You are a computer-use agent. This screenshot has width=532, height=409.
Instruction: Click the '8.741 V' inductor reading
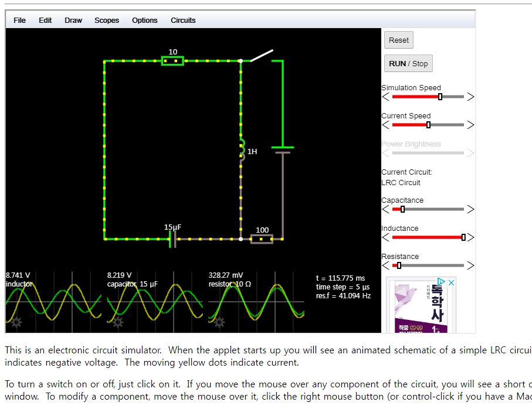coord(18,275)
